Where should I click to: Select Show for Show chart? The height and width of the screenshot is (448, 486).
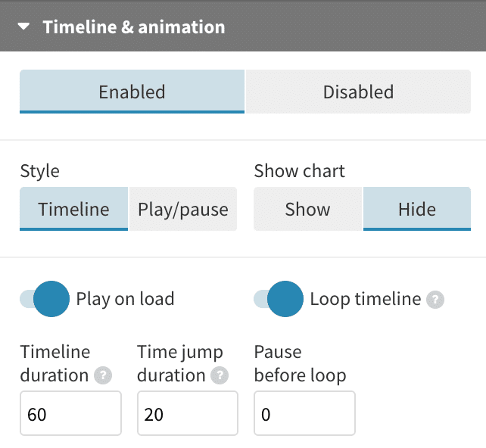coord(307,209)
